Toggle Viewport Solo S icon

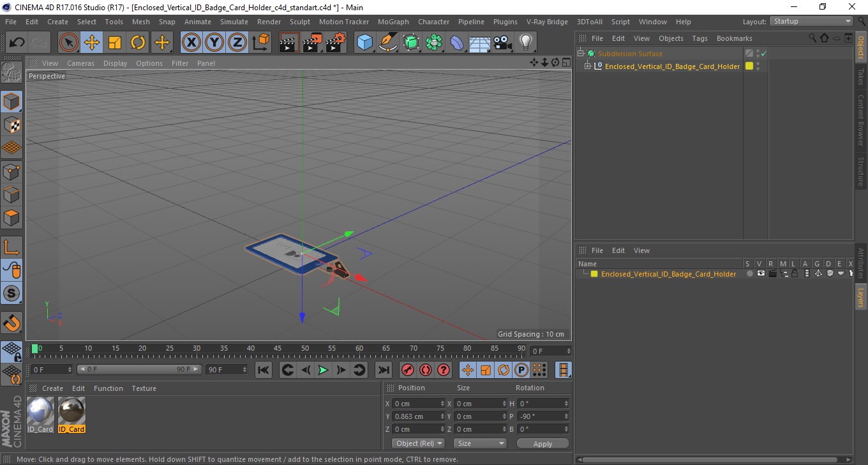tap(11, 293)
